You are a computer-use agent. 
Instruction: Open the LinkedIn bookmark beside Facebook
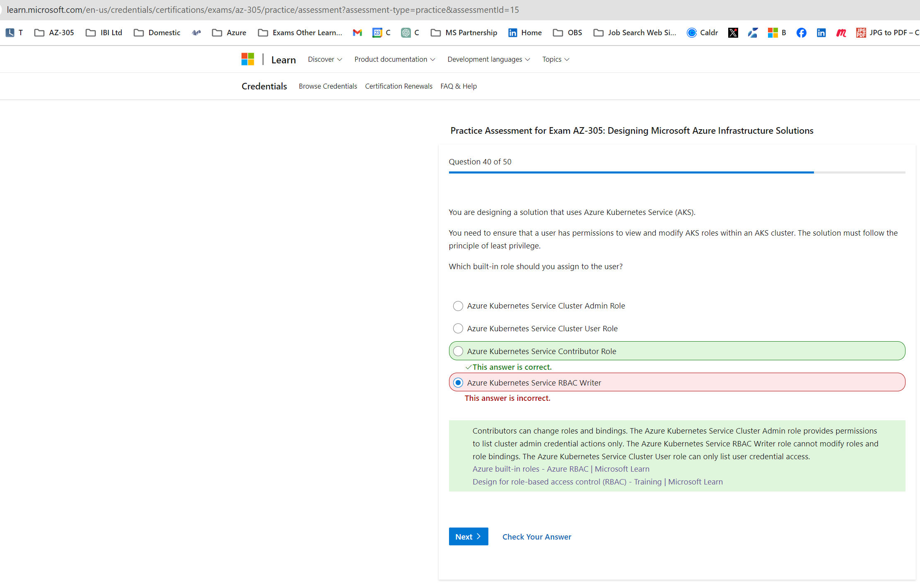pyautogui.click(x=821, y=33)
